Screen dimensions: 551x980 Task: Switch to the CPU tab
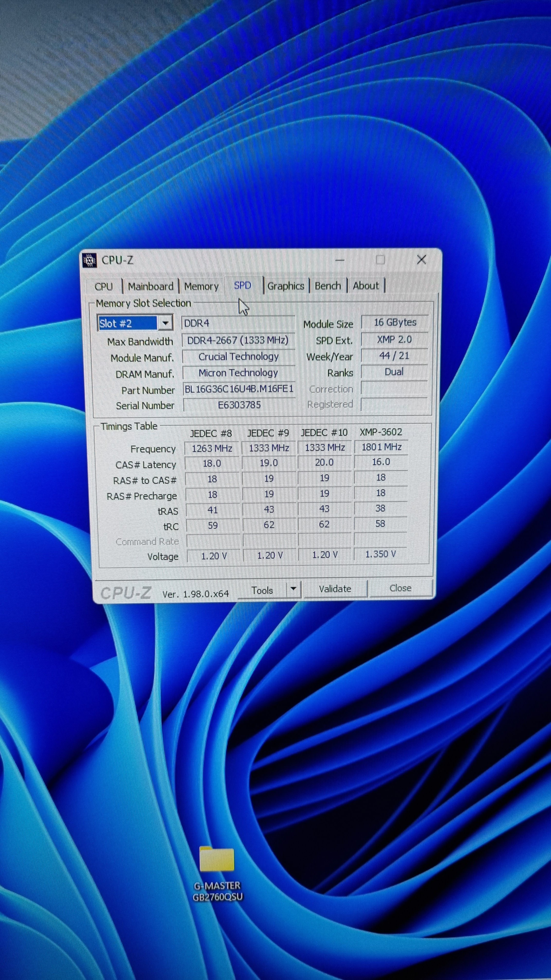pos(103,287)
